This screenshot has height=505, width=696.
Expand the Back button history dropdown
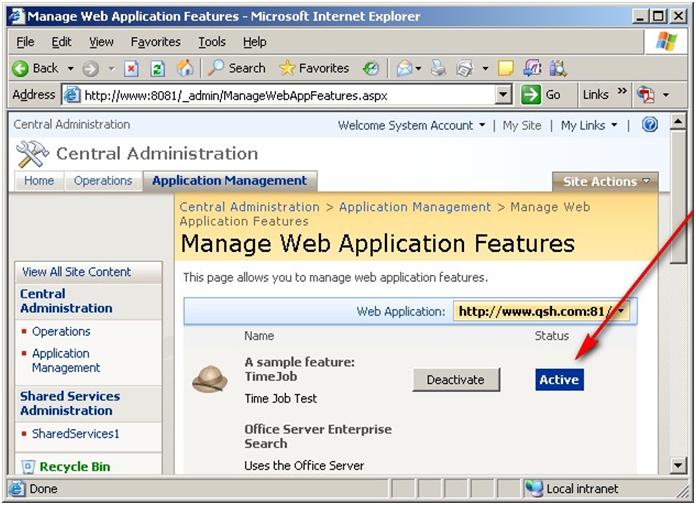71,69
